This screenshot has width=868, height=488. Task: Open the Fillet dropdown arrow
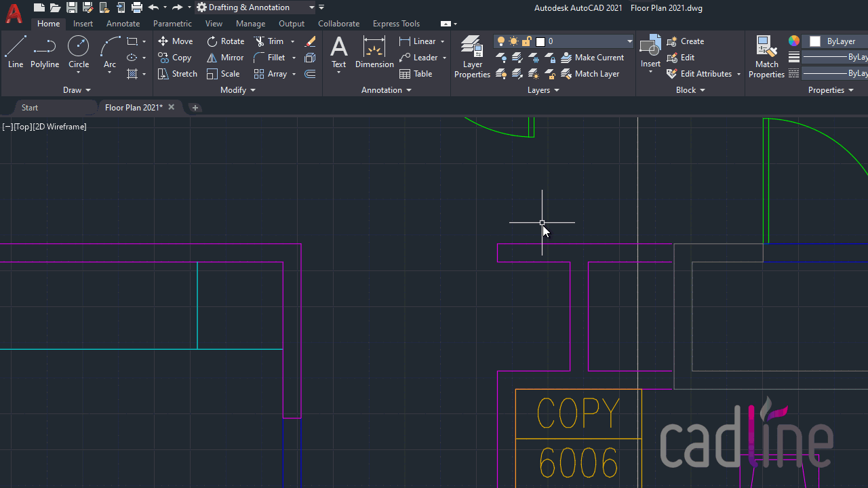click(x=294, y=58)
